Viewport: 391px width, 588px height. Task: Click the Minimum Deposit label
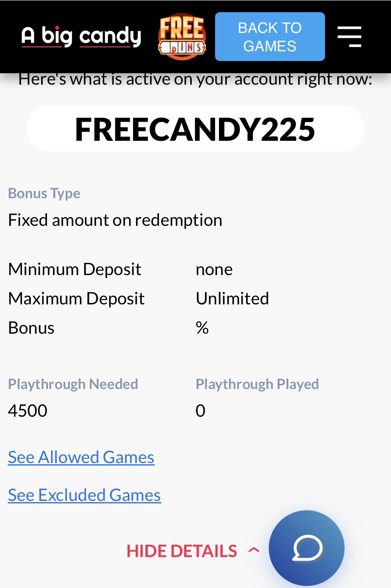click(75, 269)
